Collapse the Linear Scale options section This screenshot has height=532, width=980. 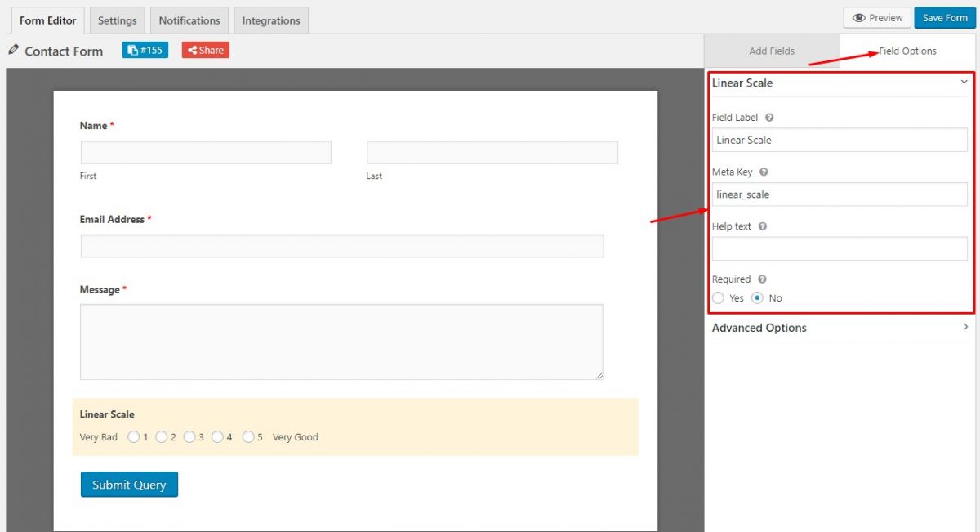[x=964, y=83]
